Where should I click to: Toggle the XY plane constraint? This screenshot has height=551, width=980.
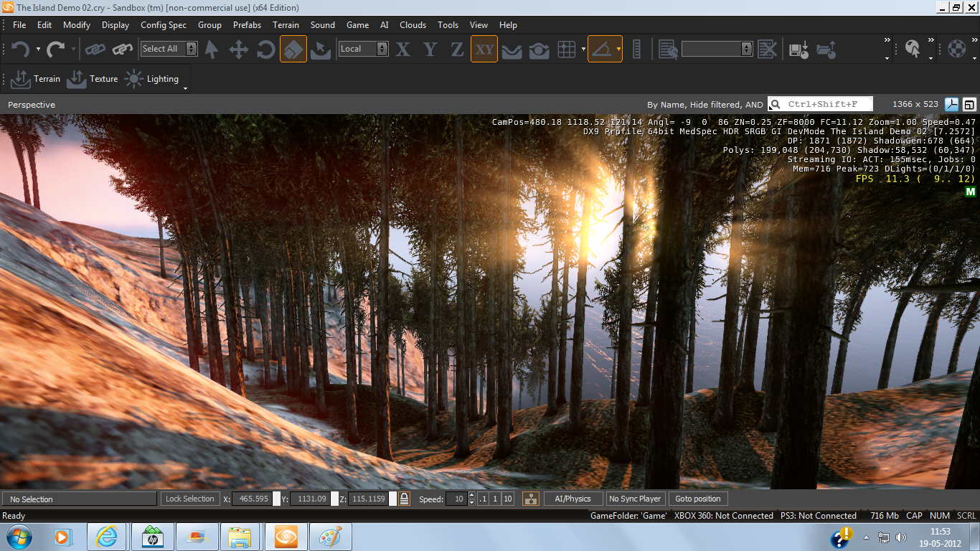[x=484, y=49]
